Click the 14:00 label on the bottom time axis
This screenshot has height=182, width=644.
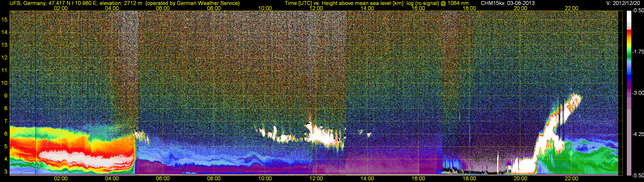(367, 179)
